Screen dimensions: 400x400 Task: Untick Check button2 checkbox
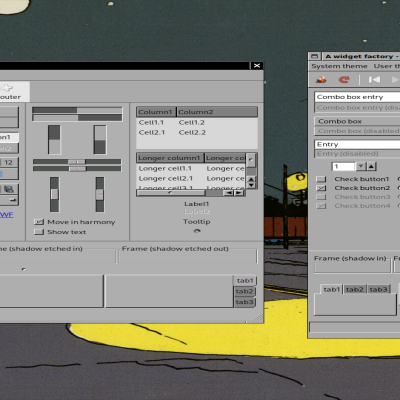coord(321,188)
